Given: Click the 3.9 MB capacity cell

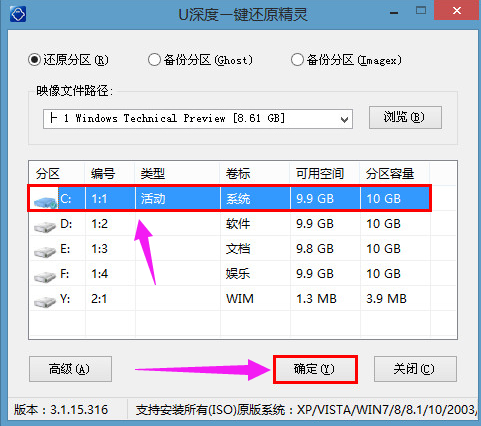Looking at the screenshot, I should [386, 299].
